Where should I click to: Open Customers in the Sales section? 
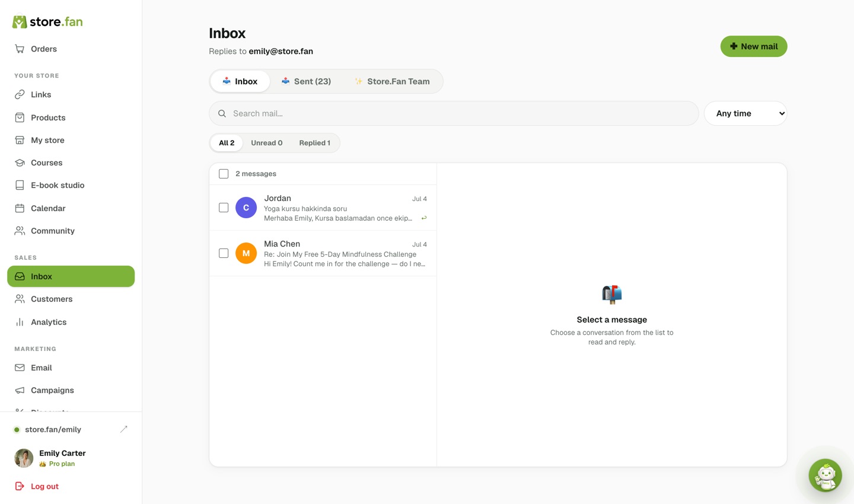click(x=71, y=299)
